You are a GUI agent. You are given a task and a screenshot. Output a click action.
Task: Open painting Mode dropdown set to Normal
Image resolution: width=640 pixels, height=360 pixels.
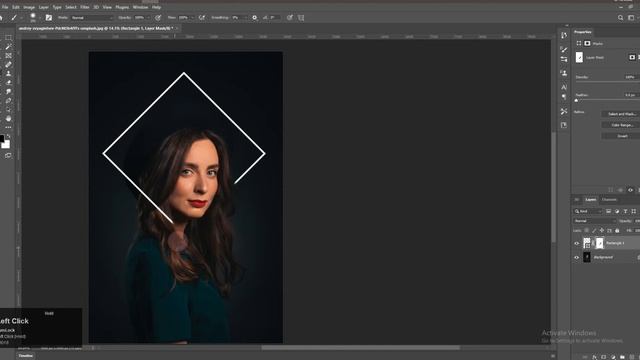click(92, 18)
